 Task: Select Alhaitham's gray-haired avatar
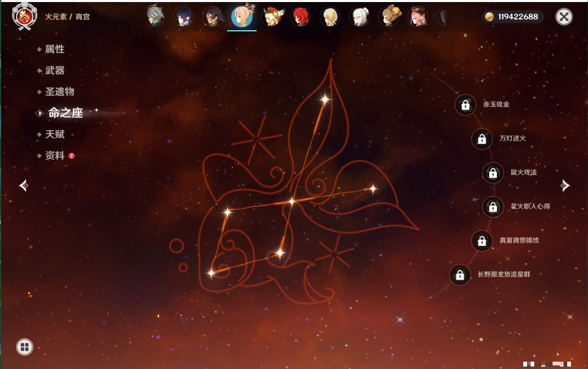155,16
